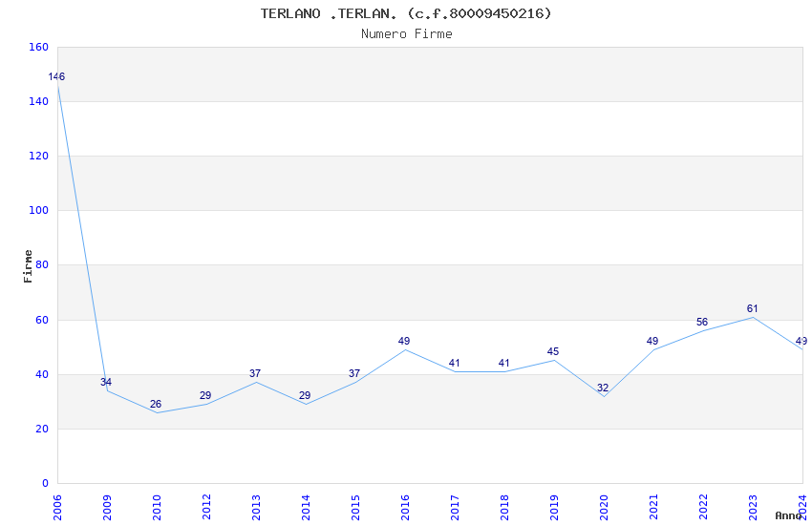812x525 pixels.
Task: Click the chart title 'TERLANO .TERLAN. (c.f.80009450216)'
Action: pyautogui.click(x=405, y=13)
